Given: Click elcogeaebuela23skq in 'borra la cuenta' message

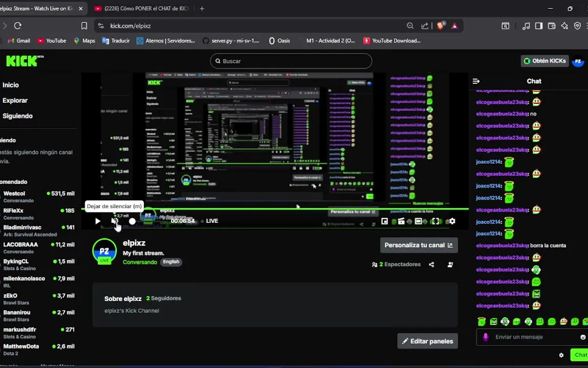Looking at the screenshot, I should pyautogui.click(x=502, y=245).
